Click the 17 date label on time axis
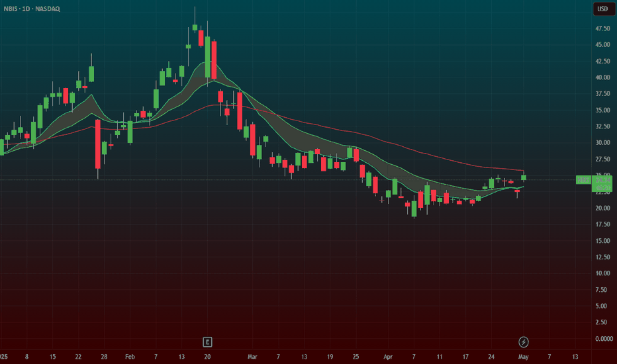The image size is (617, 364). [465, 357]
